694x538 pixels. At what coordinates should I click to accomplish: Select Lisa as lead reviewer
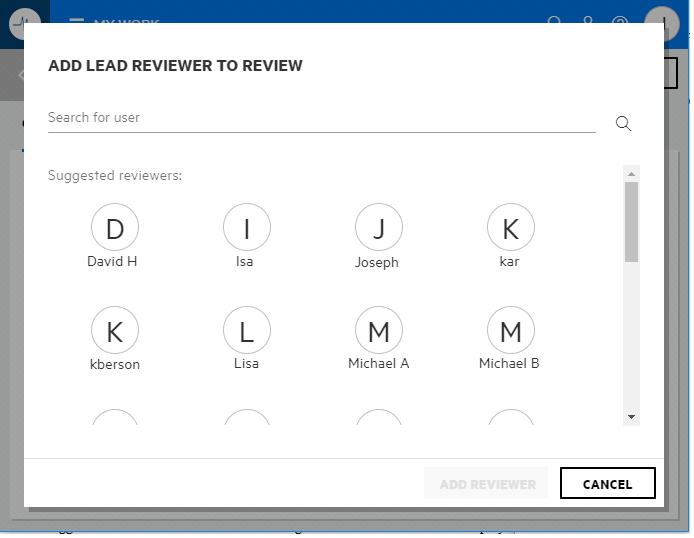click(247, 331)
